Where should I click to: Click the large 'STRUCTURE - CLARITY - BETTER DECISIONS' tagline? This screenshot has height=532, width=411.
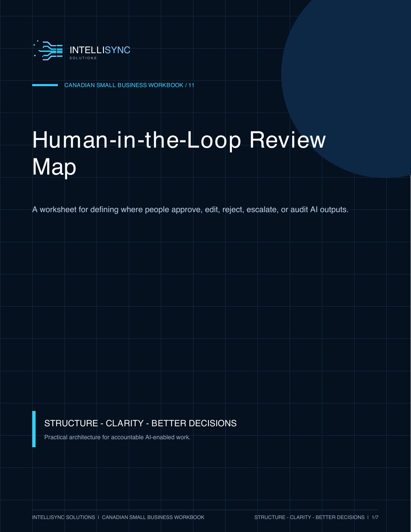tap(141, 423)
